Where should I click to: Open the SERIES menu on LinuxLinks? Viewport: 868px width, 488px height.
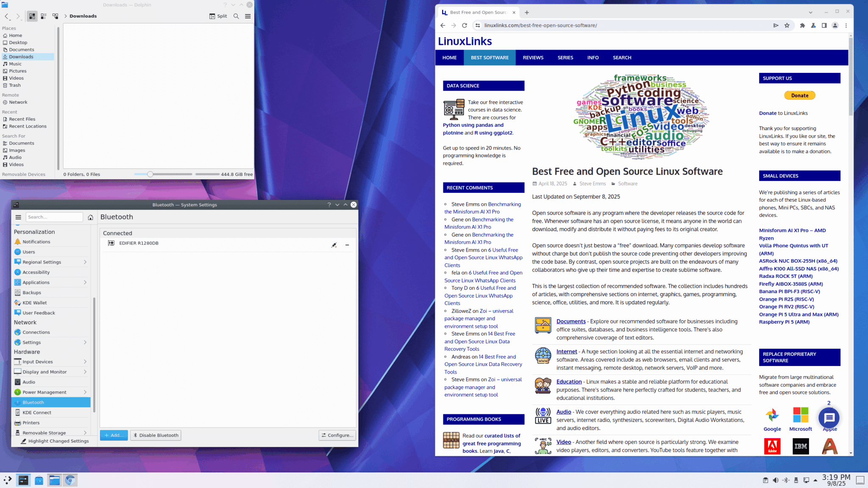click(565, 58)
